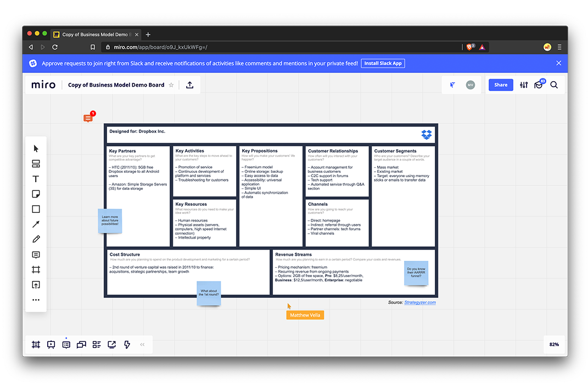Click the Customer Relationships heading

[x=333, y=151]
